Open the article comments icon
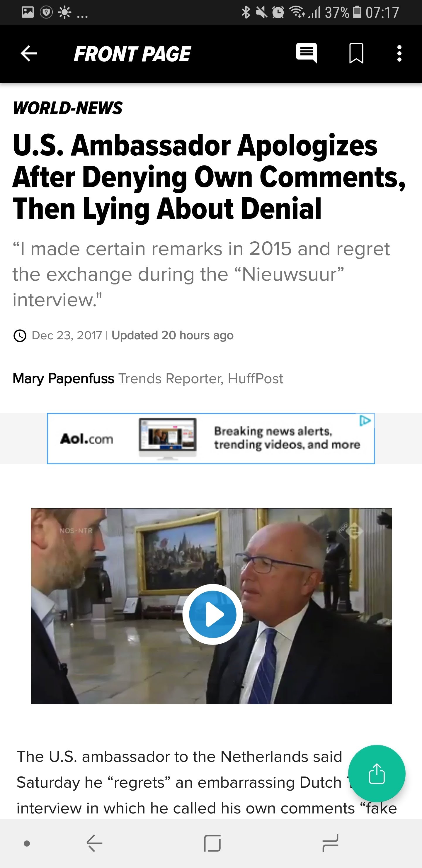The height and width of the screenshot is (868, 422). pyautogui.click(x=306, y=53)
